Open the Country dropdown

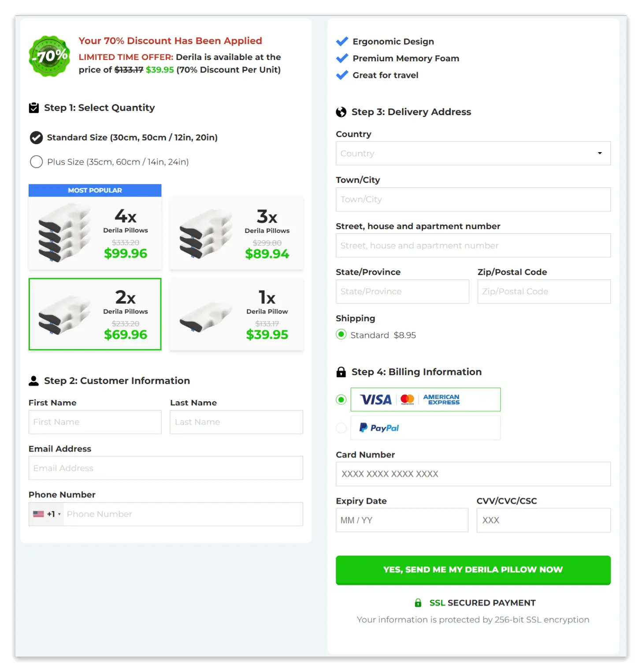pos(473,153)
